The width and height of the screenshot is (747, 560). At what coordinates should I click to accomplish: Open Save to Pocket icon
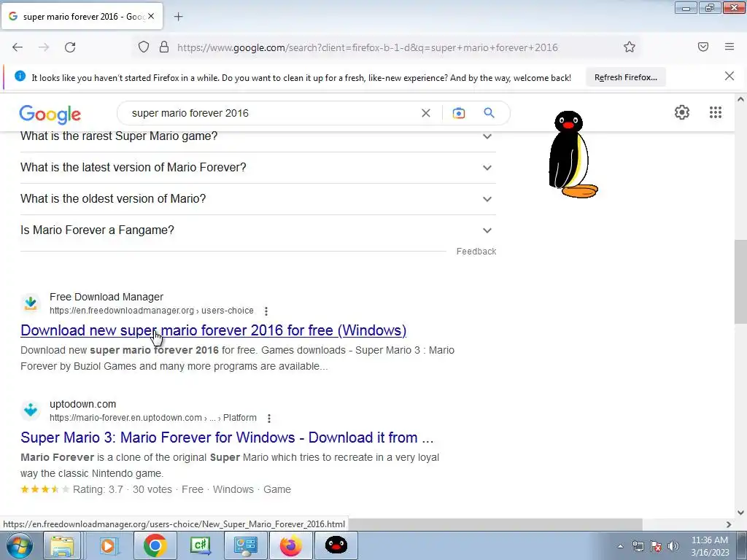703,47
